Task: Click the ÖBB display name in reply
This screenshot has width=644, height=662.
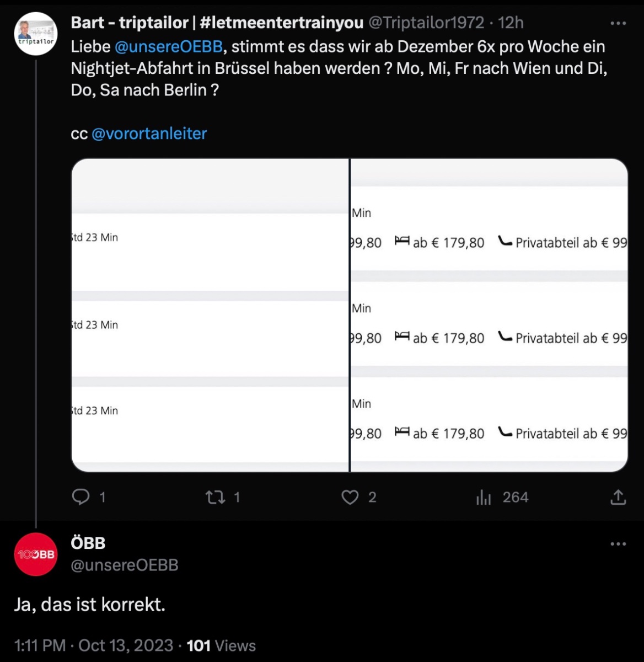Action: (88, 543)
